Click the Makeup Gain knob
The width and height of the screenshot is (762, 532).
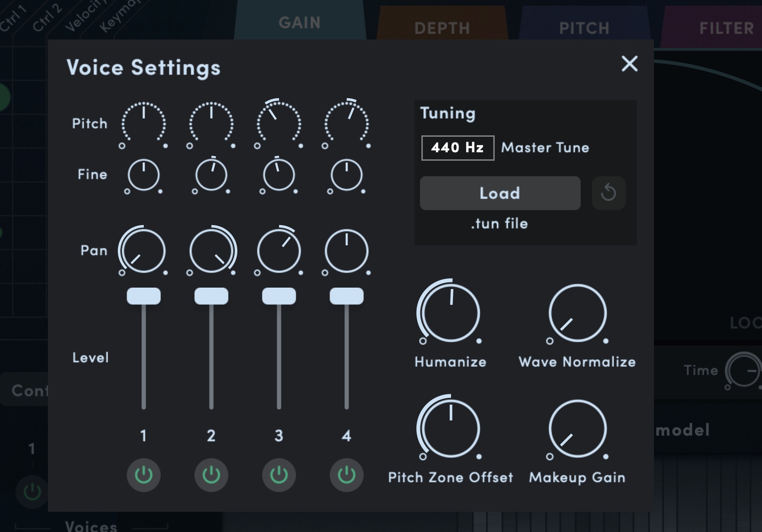(577, 428)
